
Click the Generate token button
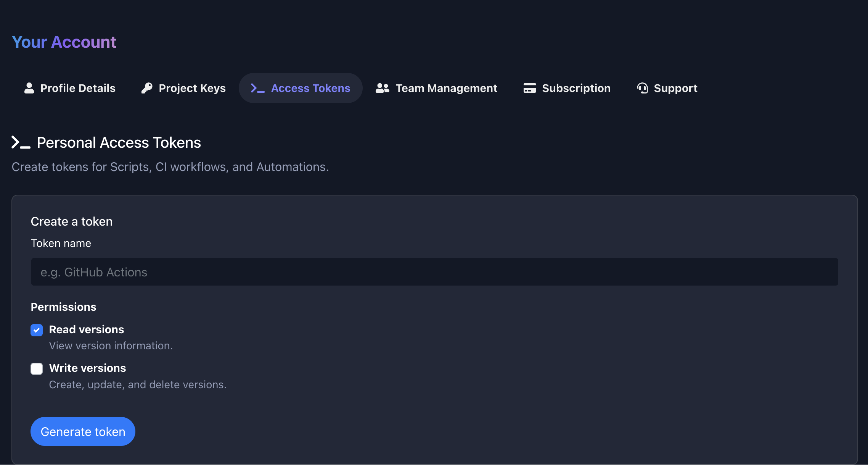click(83, 431)
